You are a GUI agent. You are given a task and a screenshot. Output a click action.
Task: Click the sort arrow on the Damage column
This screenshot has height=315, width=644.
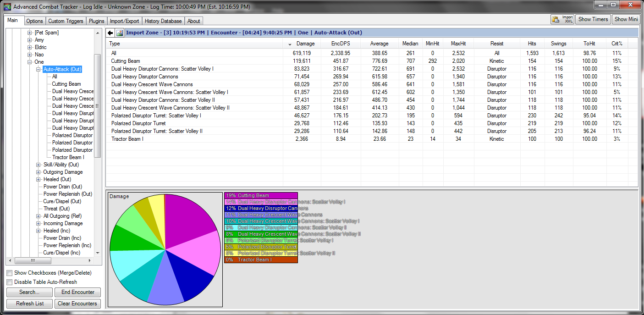[290, 44]
